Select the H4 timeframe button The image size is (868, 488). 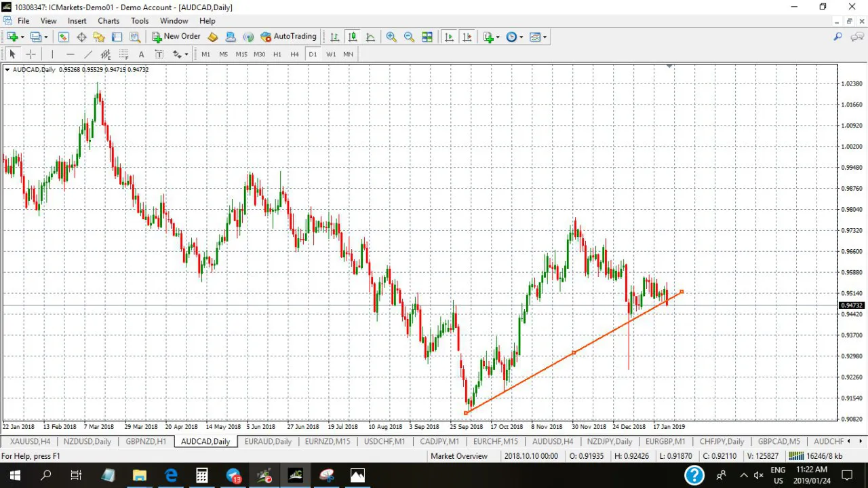coord(294,54)
